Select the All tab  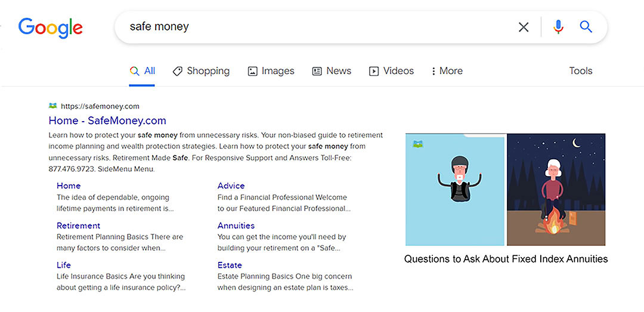(x=142, y=71)
